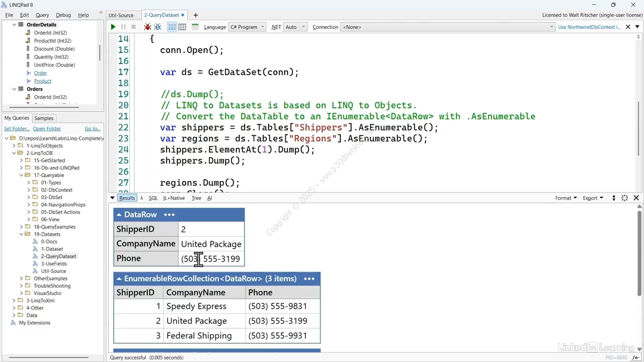This screenshot has height=362, width=644.
Task: Collapse the OrderDetails table node
Action: click(x=14, y=25)
